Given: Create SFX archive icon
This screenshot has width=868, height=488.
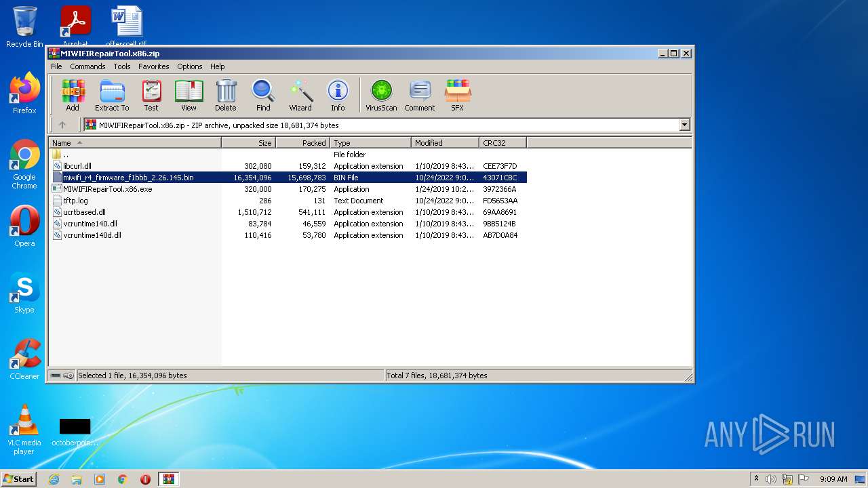Looking at the screenshot, I should tap(458, 95).
